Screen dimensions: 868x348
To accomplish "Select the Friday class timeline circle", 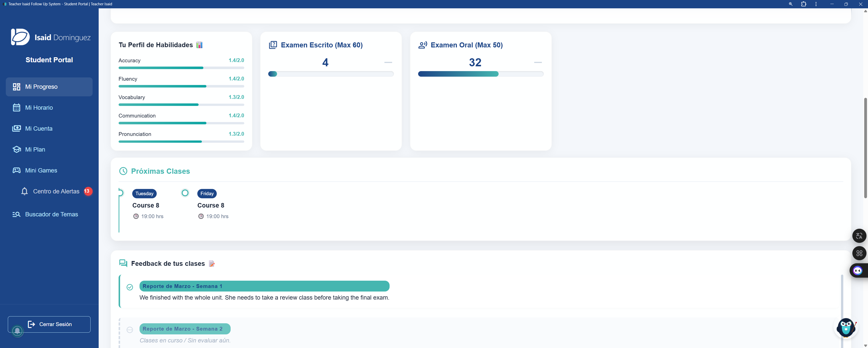I will [x=185, y=193].
